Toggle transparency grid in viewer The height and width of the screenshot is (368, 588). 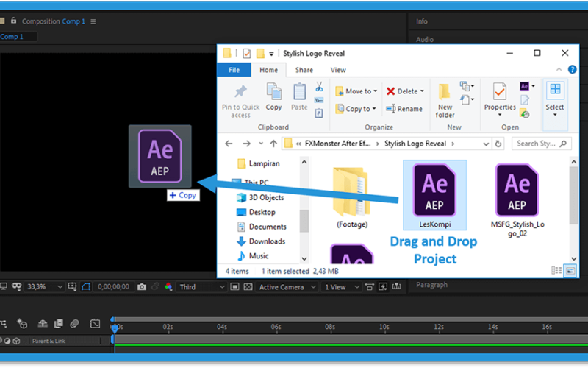coord(248,287)
